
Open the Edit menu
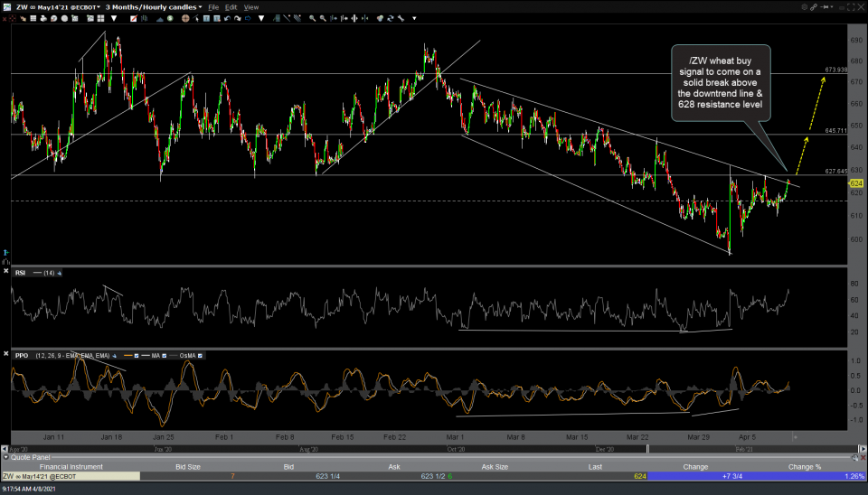coord(231,6)
